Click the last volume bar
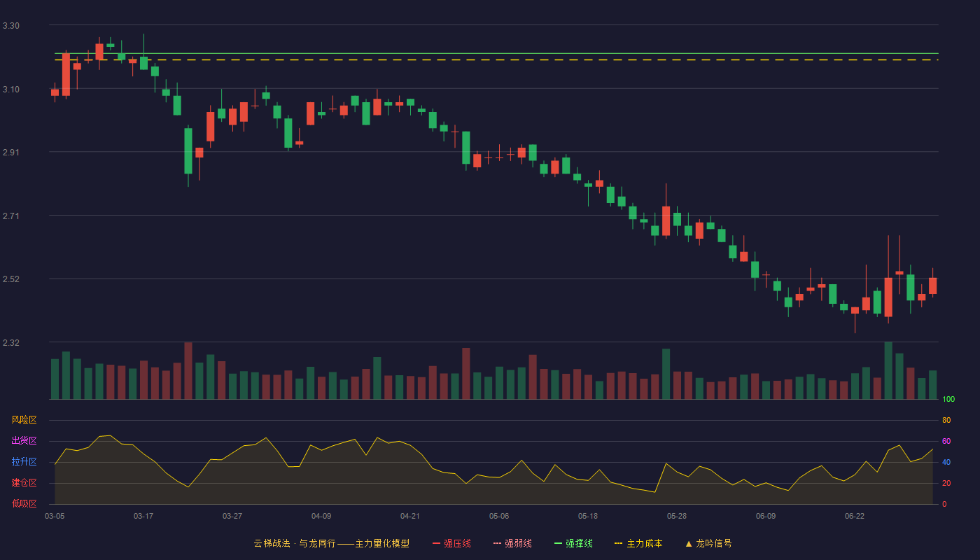The height and width of the screenshot is (560, 980). (x=932, y=385)
